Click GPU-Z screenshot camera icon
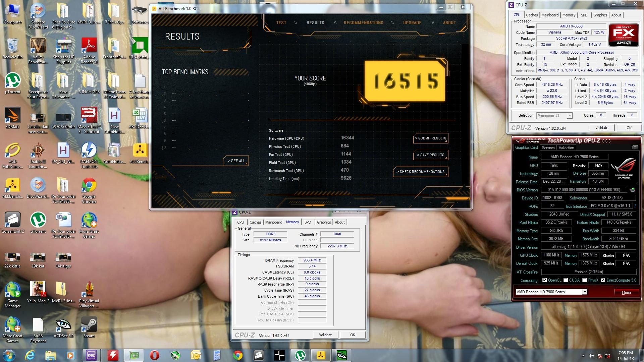The height and width of the screenshot is (362, 644). [x=635, y=147]
